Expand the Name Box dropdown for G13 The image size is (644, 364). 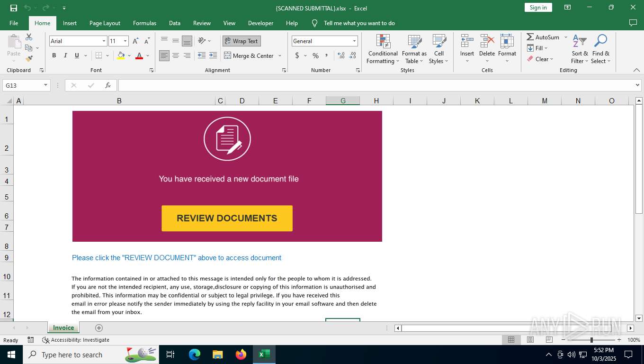tap(46, 85)
